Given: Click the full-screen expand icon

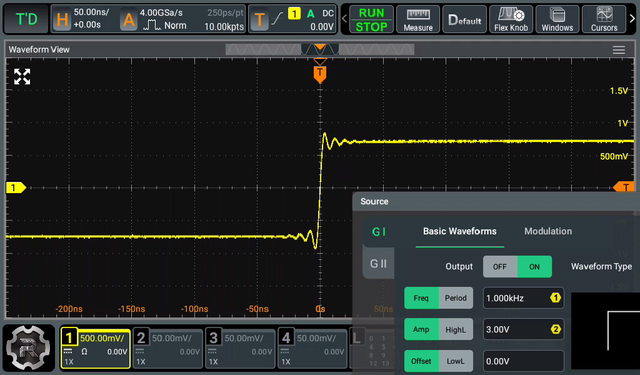Looking at the screenshot, I should click(22, 77).
